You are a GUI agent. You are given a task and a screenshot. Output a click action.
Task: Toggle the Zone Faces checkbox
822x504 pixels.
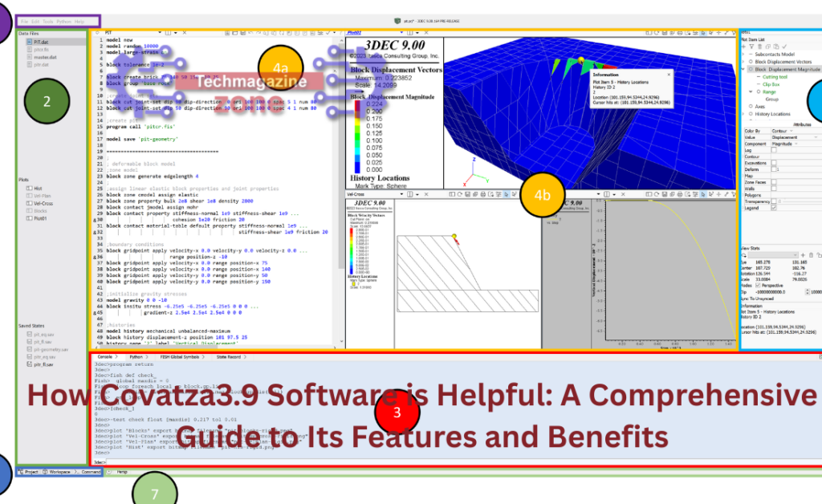pos(774,182)
